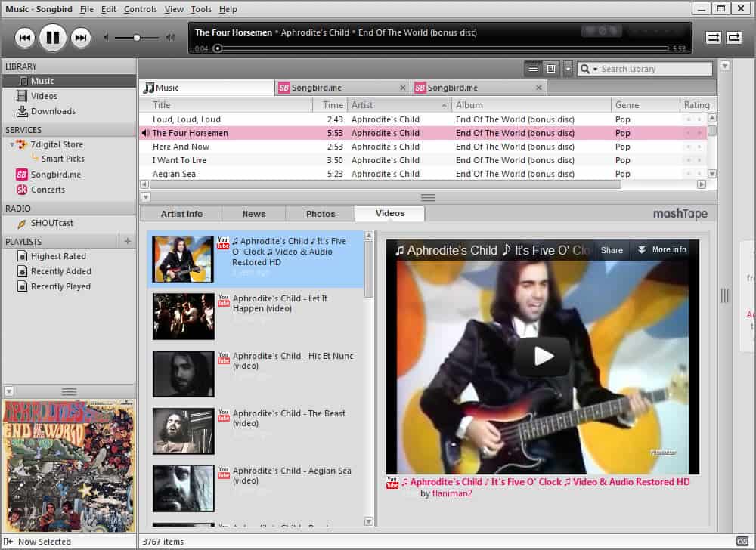The width and height of the screenshot is (756, 550).
Task: Select the song Aegian Sea in list
Action: pyautogui.click(x=423, y=174)
